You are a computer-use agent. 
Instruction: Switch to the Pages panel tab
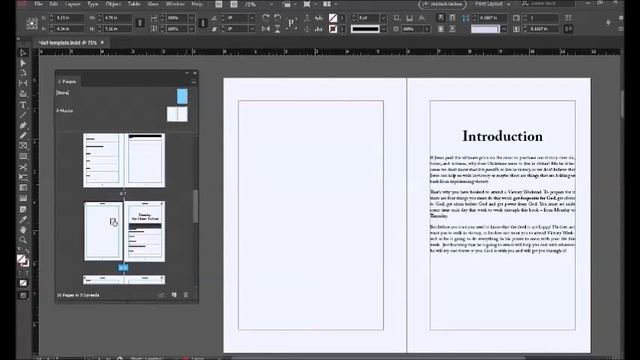(x=69, y=82)
